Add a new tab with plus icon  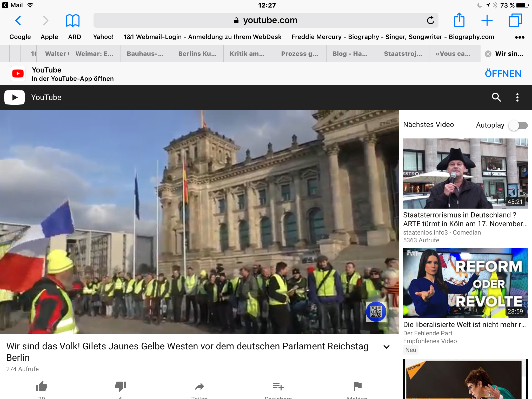487,20
